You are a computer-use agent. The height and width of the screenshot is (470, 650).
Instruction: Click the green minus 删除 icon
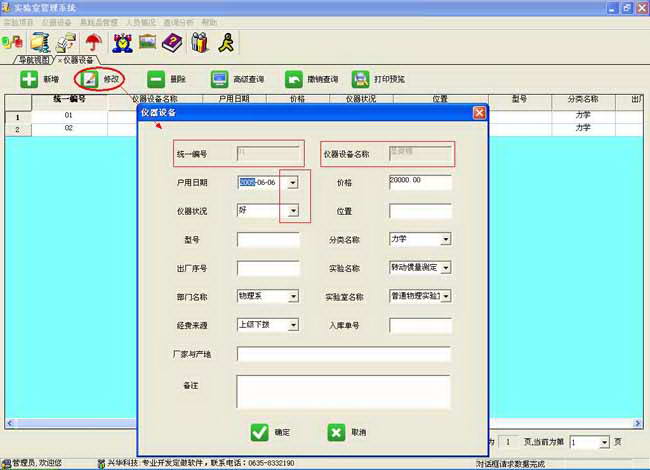pyautogui.click(x=156, y=79)
